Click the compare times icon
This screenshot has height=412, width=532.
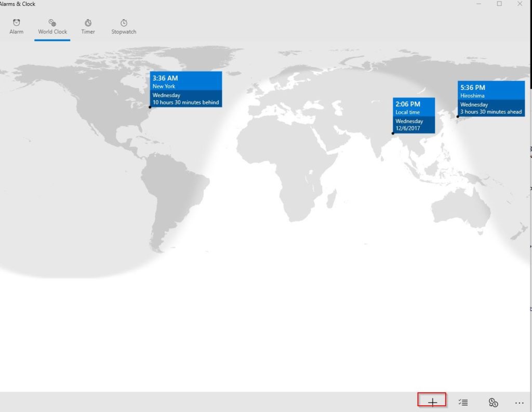pos(494,403)
